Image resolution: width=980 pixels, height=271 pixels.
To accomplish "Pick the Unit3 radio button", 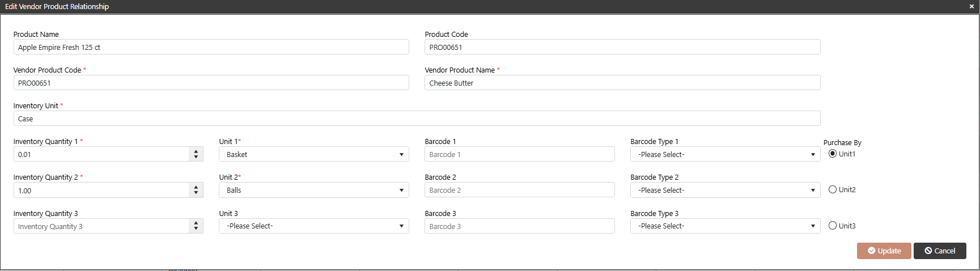I will pyautogui.click(x=833, y=226).
